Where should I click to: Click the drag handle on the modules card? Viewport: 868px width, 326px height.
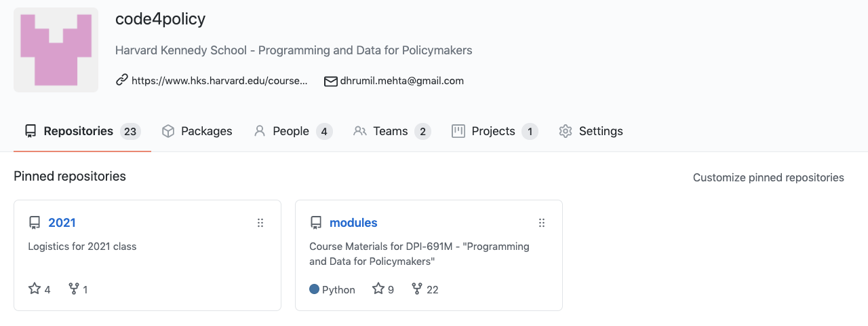click(x=542, y=223)
